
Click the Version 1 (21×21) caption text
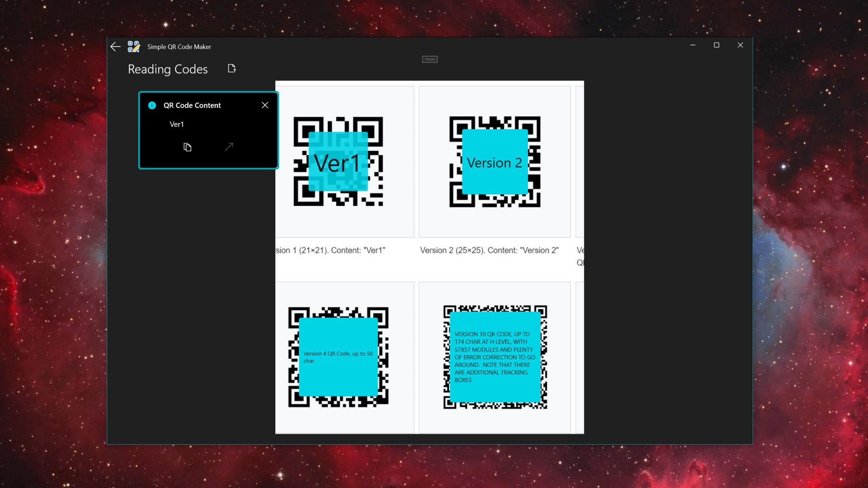coord(330,250)
